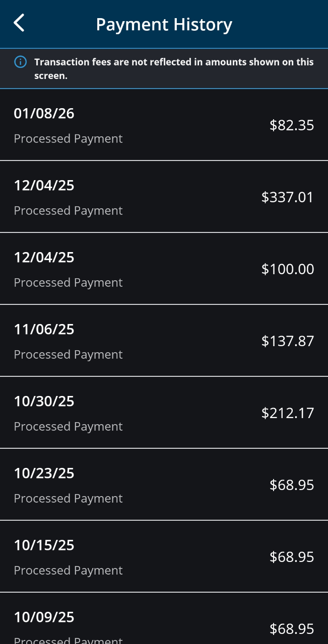Select the $212.17 payment amount
Screen dimensions: 328x644
coord(287,413)
